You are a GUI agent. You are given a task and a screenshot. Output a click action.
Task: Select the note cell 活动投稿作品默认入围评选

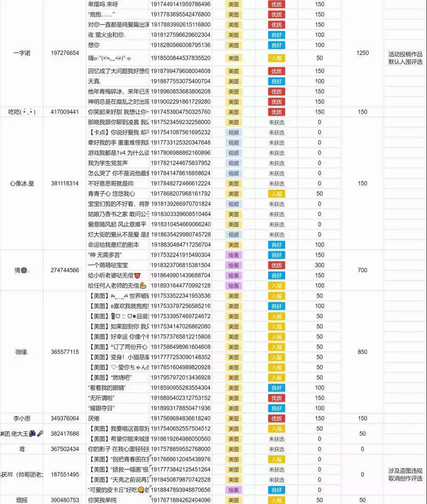(405, 58)
